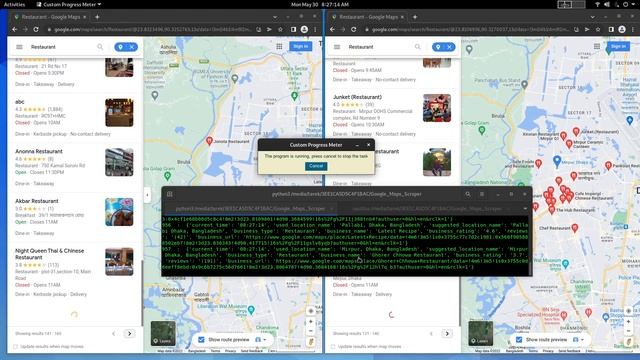The image size is (640, 360).
Task: Zoom in on the right map
Action: click(x=628, y=322)
